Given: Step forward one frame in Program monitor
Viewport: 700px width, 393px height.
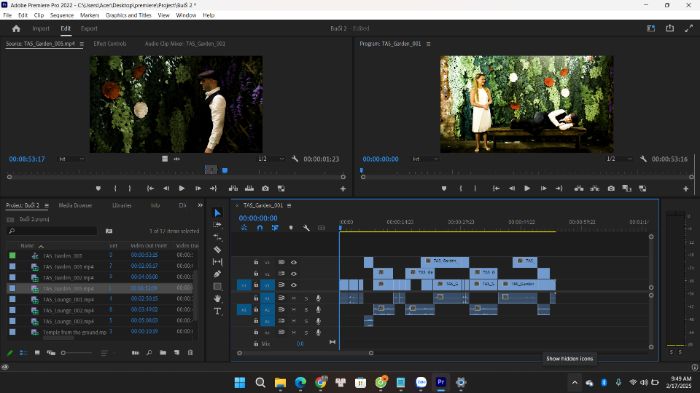Looking at the screenshot, I should pyautogui.click(x=543, y=188).
